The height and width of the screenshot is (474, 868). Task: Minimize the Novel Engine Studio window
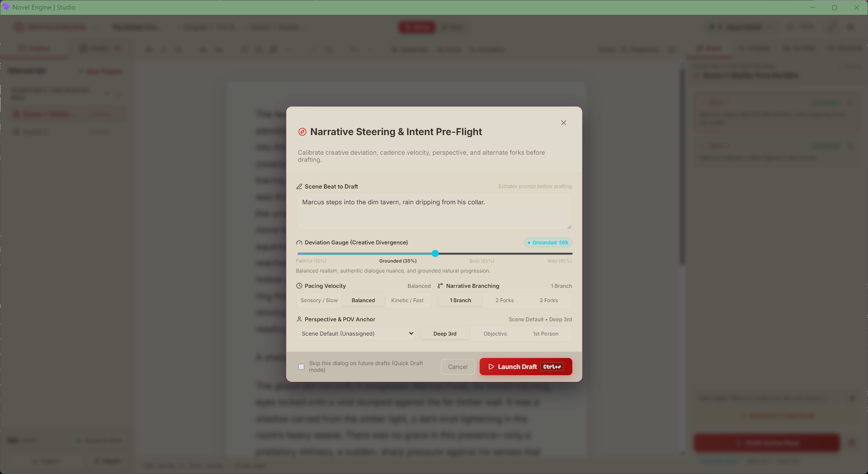pyautogui.click(x=813, y=7)
